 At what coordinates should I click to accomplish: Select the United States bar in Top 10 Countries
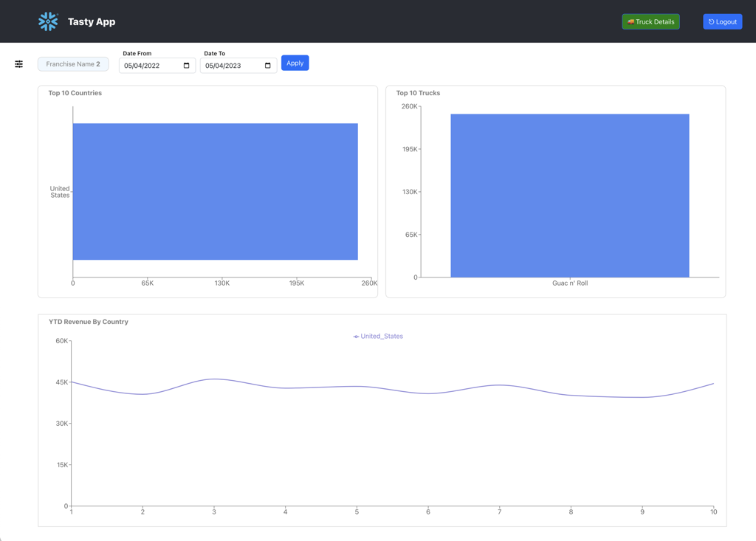pyautogui.click(x=215, y=191)
